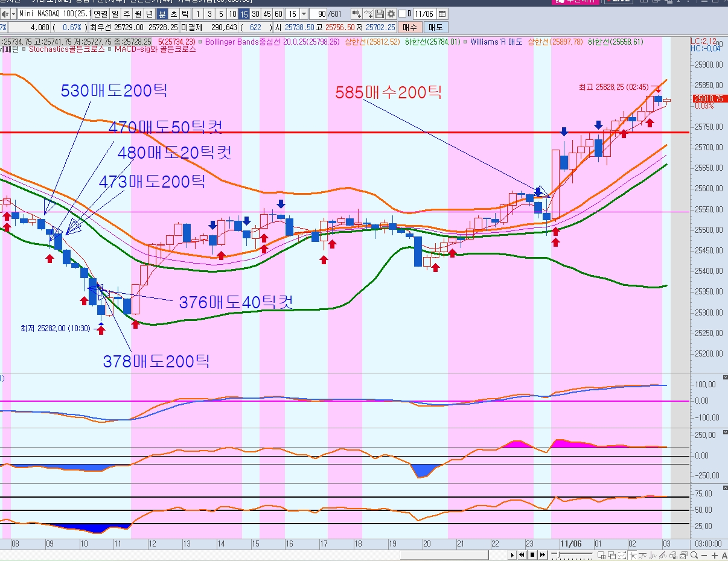Click the 매수 buy button

tap(410, 27)
